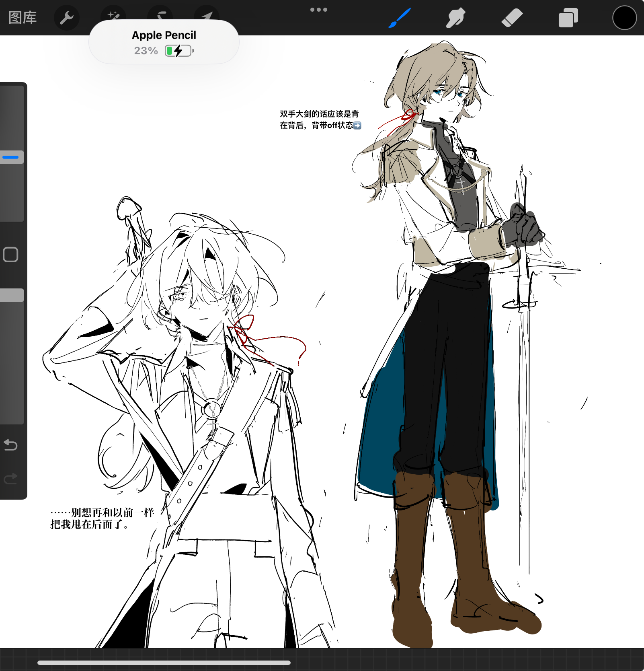The image size is (644, 671).
Task: Open the Actions wrench menu
Action: coord(67,18)
